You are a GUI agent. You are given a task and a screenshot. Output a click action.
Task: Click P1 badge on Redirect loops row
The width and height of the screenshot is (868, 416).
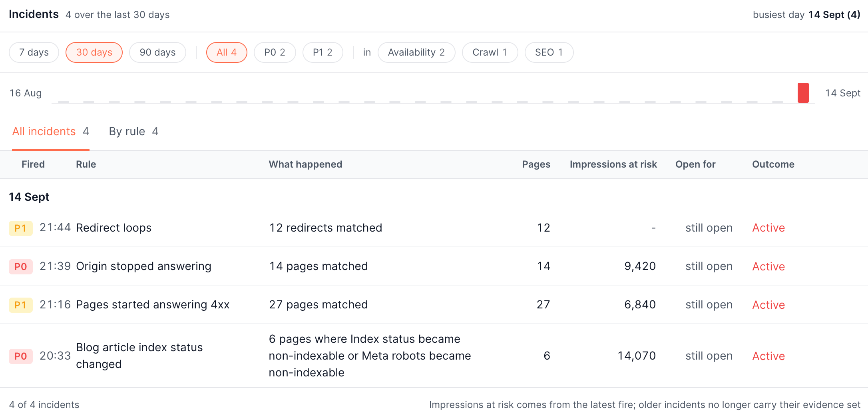pos(21,228)
